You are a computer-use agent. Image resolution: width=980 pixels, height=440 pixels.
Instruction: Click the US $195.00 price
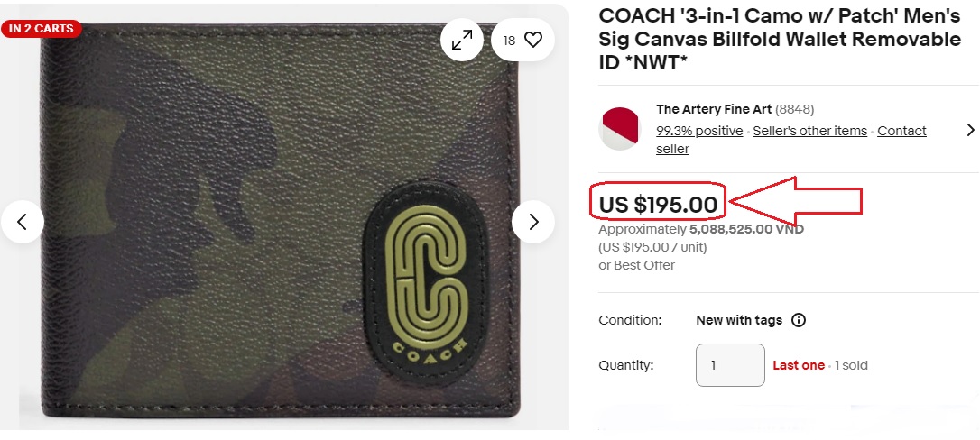[x=659, y=205]
